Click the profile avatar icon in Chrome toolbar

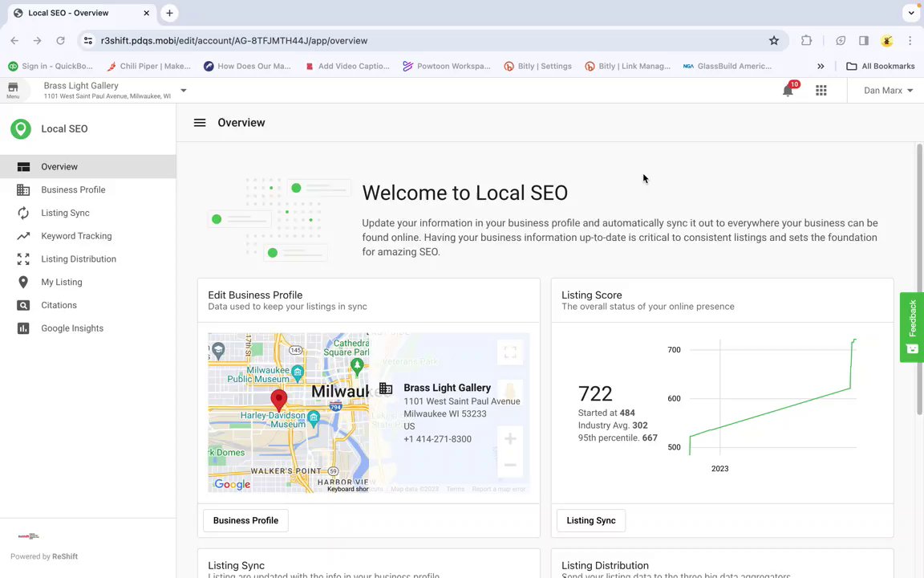(887, 41)
